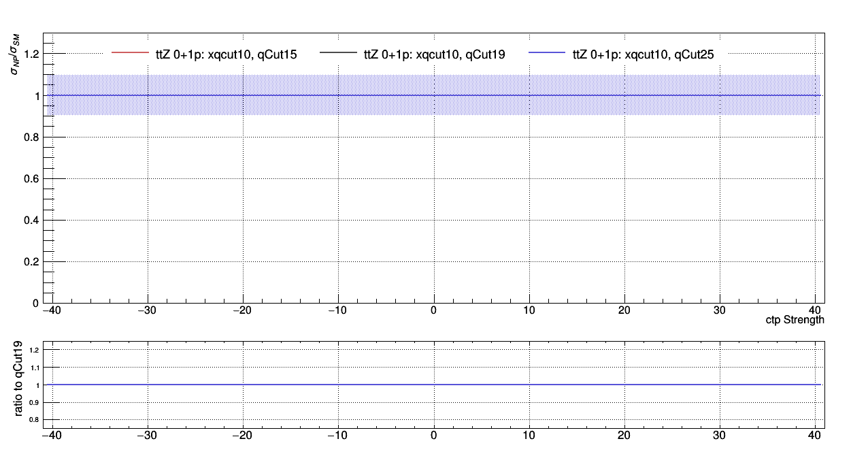
Task: Click upper plot x-axis tick label −40
Action: click(x=52, y=310)
